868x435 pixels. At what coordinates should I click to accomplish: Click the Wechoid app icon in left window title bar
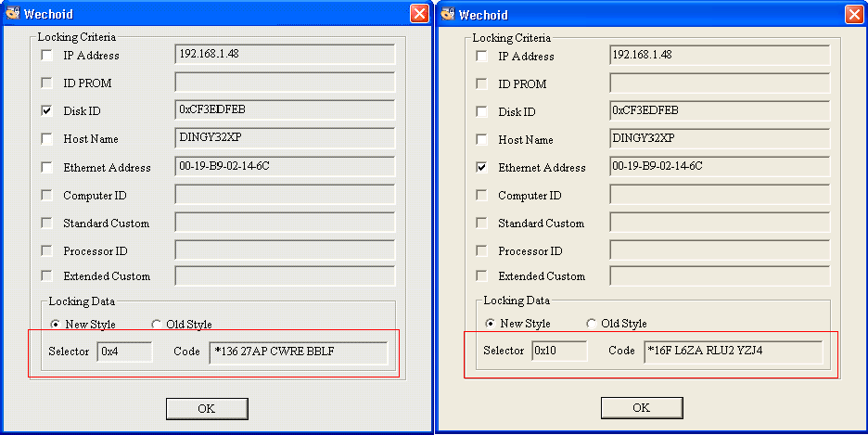click(12, 13)
